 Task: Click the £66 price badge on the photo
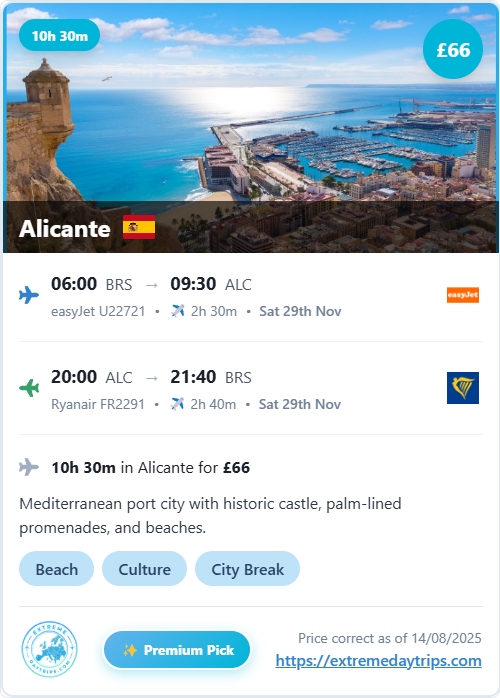453,49
